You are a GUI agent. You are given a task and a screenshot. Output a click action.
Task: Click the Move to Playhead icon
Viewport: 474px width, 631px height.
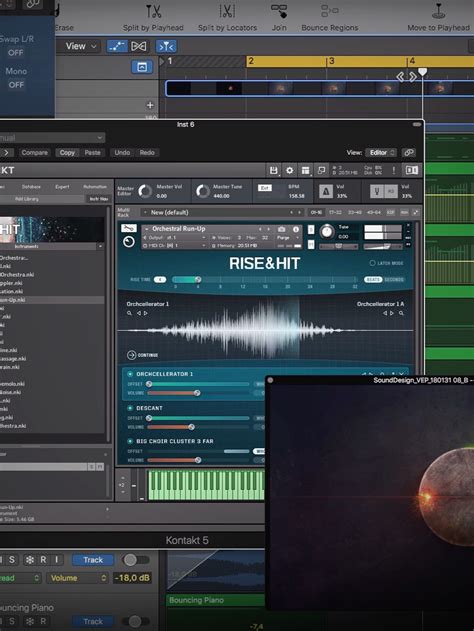[x=439, y=11]
